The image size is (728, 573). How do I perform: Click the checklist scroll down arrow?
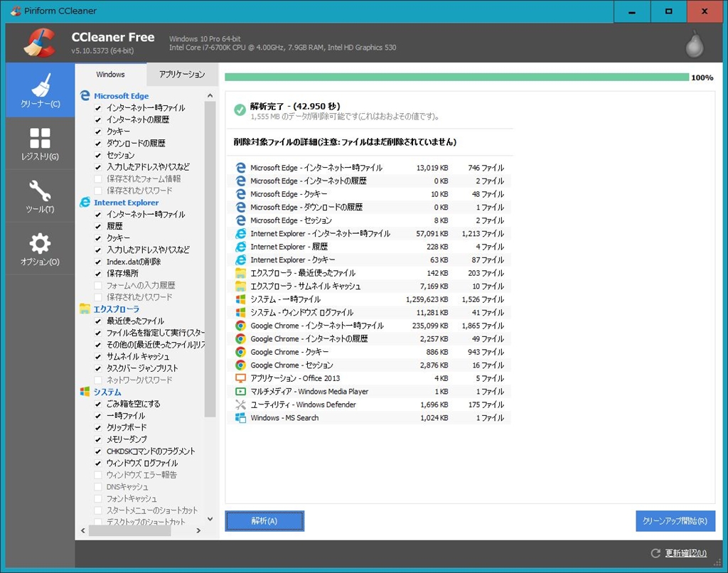pos(210,519)
